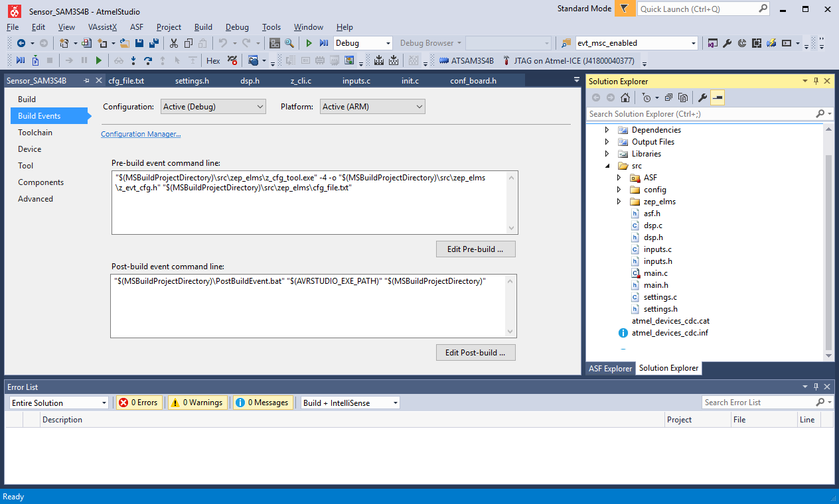Click the Copy icon in toolbar

tap(189, 43)
